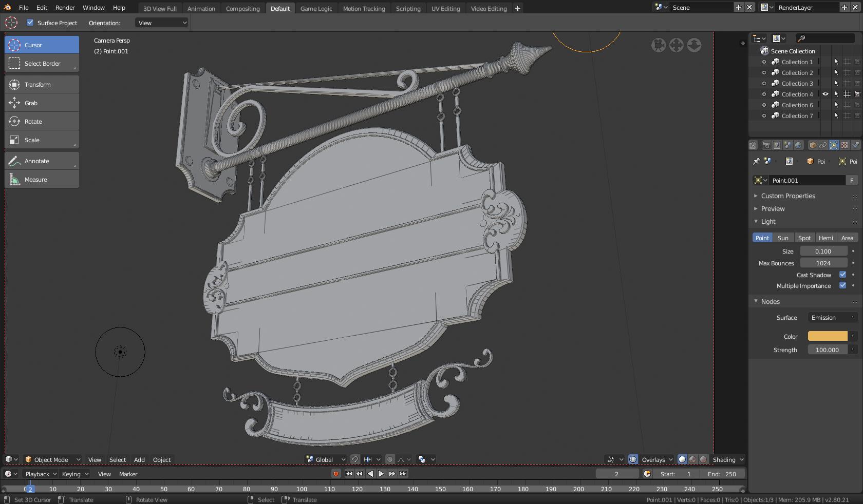Open the Shading options dropdown

coord(727,459)
